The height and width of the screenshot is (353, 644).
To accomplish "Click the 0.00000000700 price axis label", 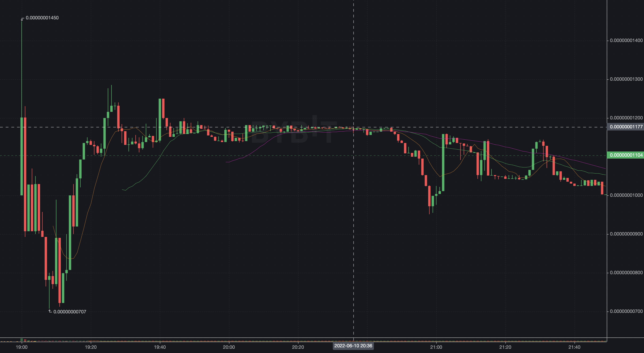I will pyautogui.click(x=626, y=311).
